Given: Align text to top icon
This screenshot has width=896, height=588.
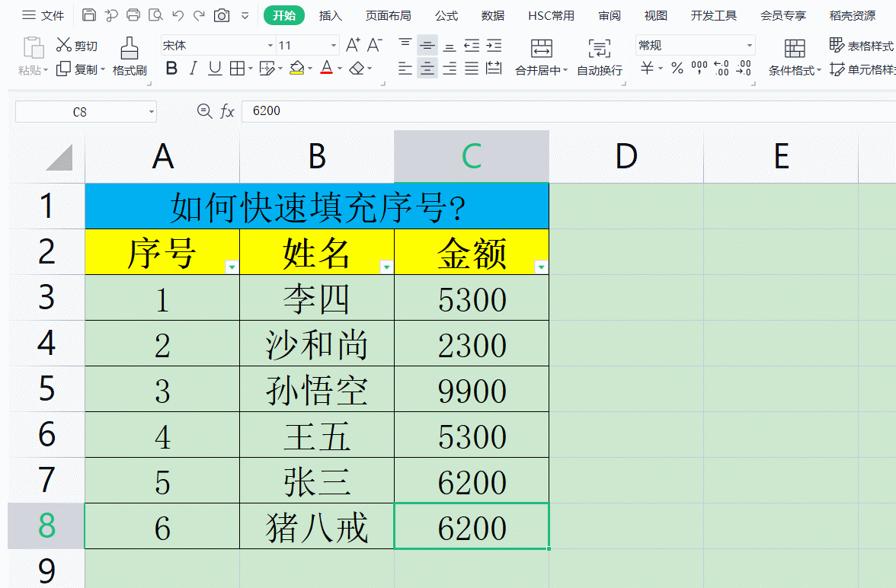Looking at the screenshot, I should (x=405, y=45).
